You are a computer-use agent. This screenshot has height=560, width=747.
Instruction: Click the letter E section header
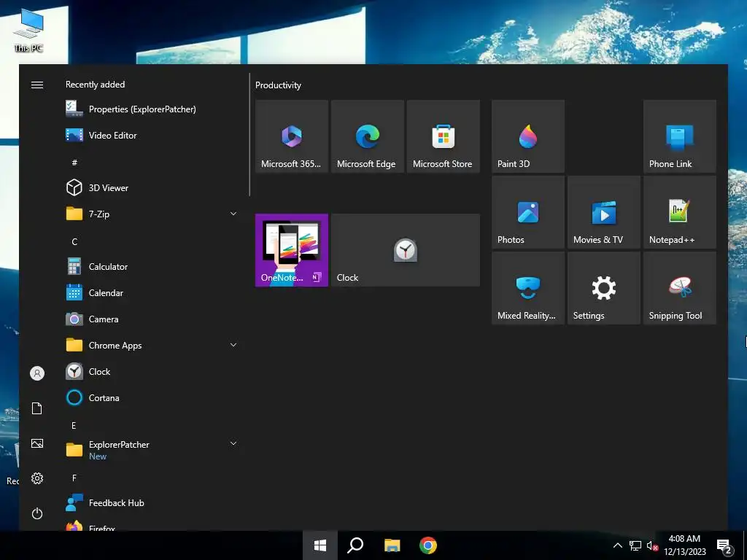click(x=74, y=425)
